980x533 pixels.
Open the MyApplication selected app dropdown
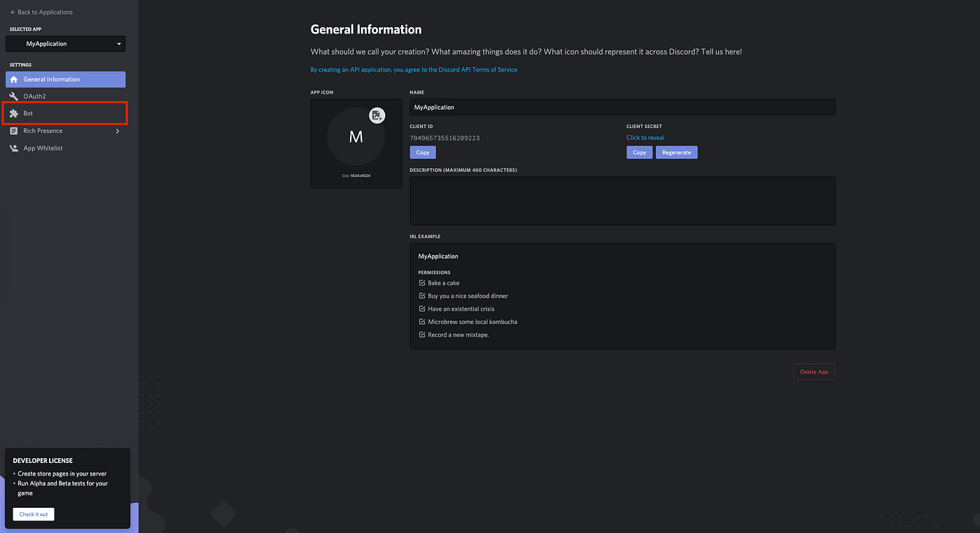tap(66, 43)
